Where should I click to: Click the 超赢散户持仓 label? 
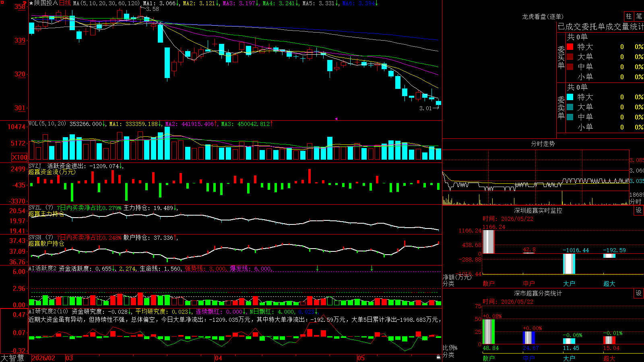46,243
